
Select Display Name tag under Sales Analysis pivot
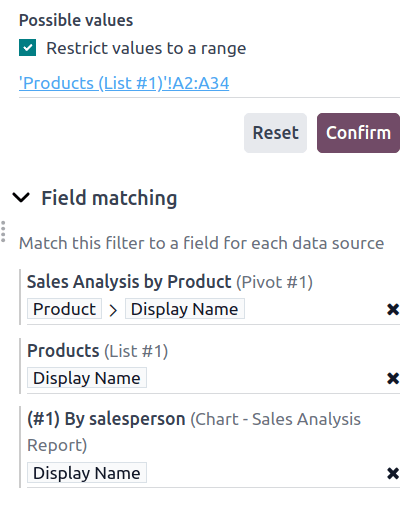tap(185, 309)
